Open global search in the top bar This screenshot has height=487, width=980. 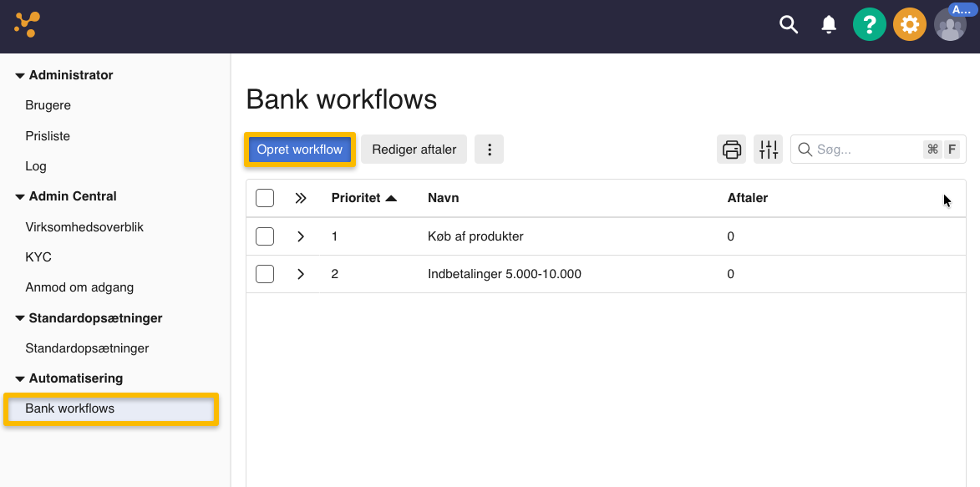[788, 24]
